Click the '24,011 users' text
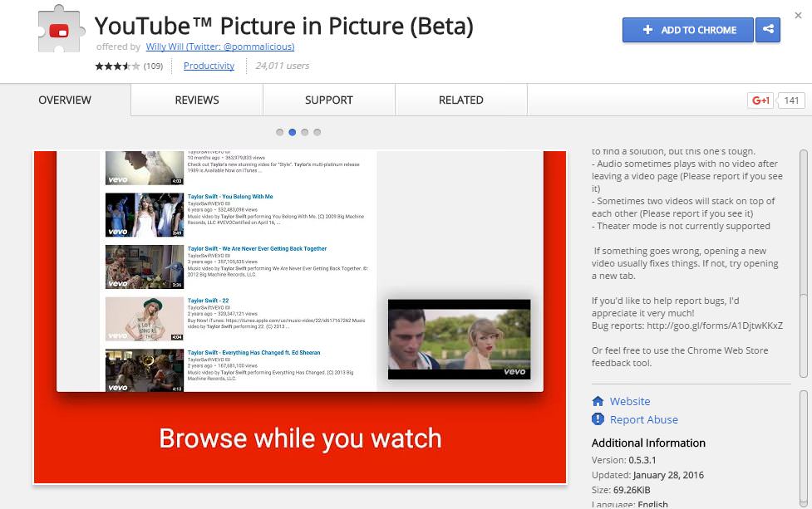812x509 pixels. point(283,66)
